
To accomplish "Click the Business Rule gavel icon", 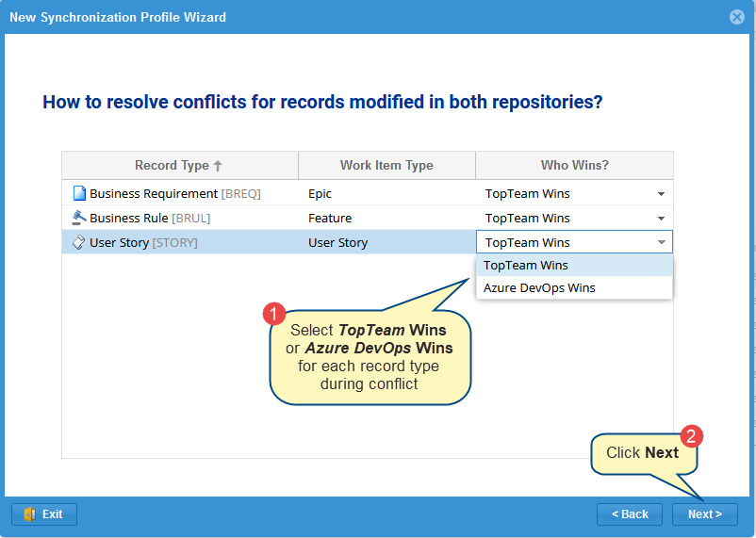I will pos(79,218).
